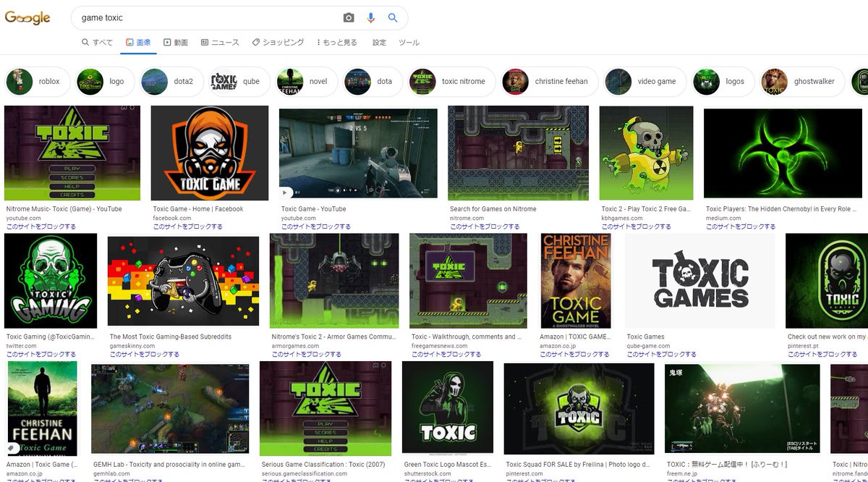The image size is (868, 482).
Task: Block site link under facebook.com result
Action: [187, 227]
